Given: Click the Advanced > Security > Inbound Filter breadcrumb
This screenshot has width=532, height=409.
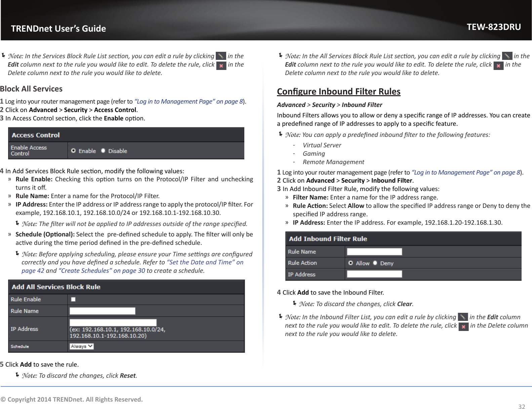Looking at the screenshot, I should 330,105.
